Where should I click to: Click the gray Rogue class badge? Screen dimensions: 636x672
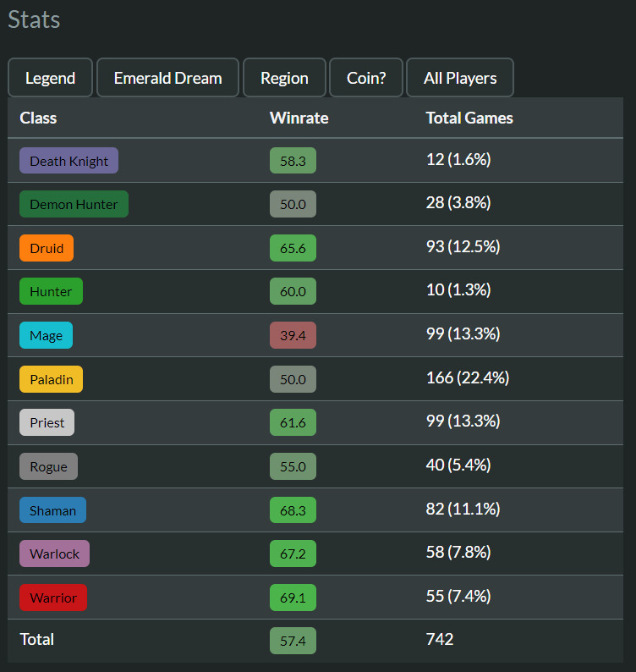coord(48,466)
